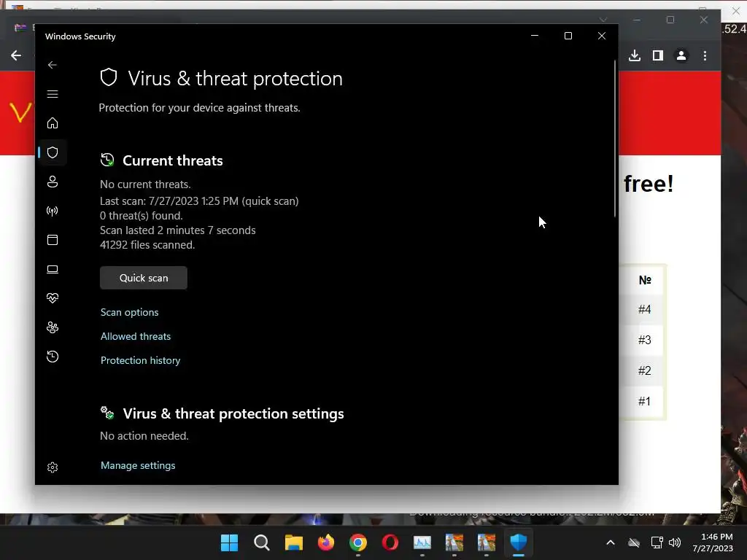Click Windows Security vertical scrollbar
The height and width of the screenshot is (560, 747).
[x=615, y=138]
